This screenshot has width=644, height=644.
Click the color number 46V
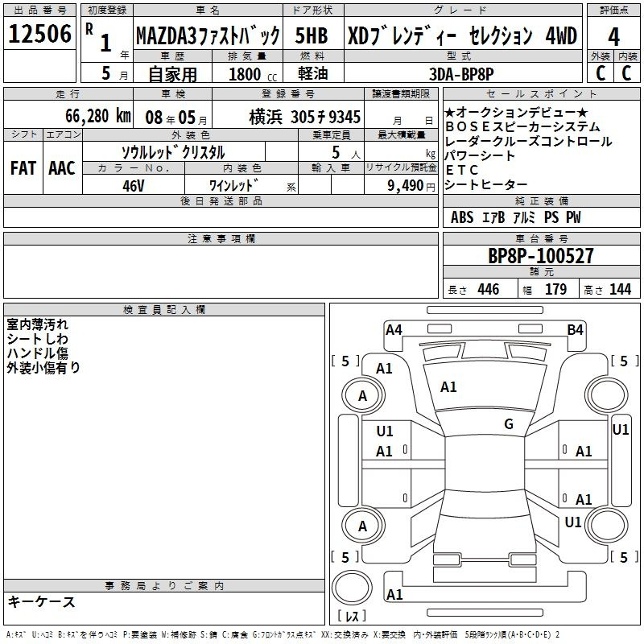134,186
